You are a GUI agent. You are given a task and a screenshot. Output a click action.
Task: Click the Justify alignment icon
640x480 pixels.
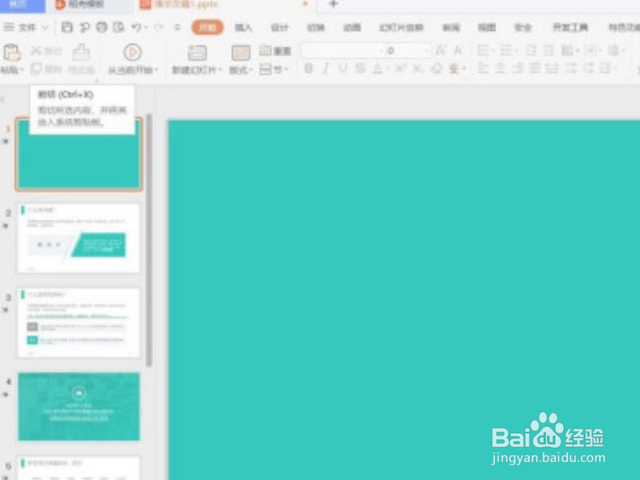535,68
